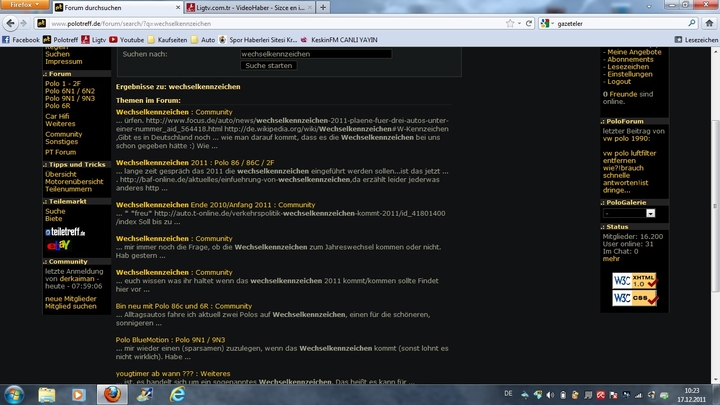720x405 pixels.
Task: Open Polo 9N1 / 9N3 forum link
Action: 70,98
